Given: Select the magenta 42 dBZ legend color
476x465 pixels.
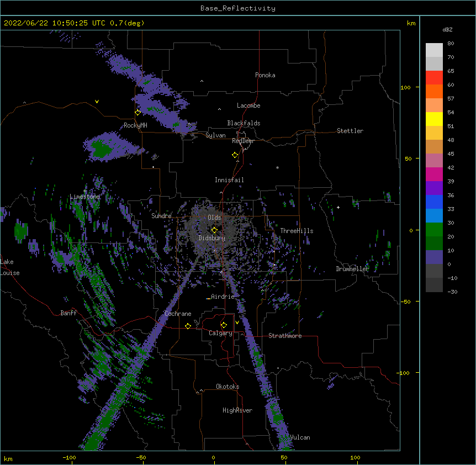Looking at the screenshot, I should pyautogui.click(x=434, y=174).
